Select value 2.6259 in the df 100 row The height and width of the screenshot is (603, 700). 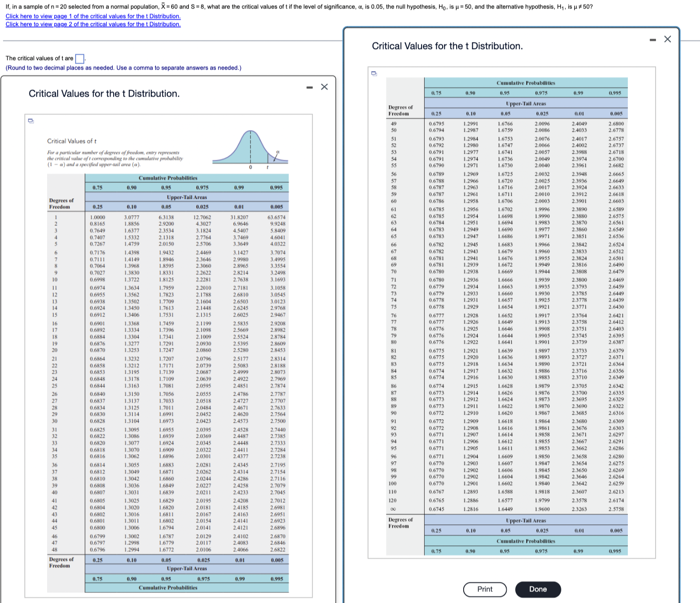[x=616, y=483]
